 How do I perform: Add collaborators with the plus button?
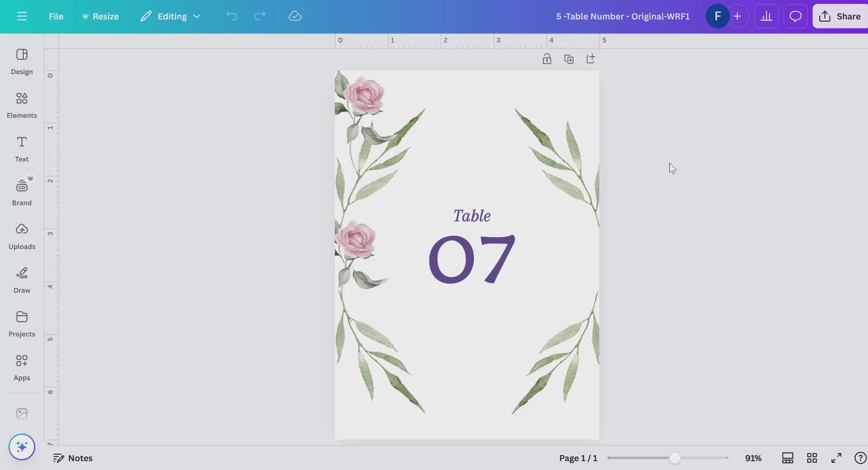tap(737, 16)
